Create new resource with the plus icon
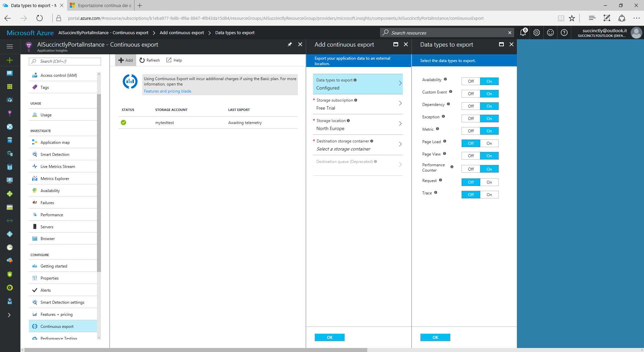The image size is (644, 352). pyautogui.click(x=10, y=60)
